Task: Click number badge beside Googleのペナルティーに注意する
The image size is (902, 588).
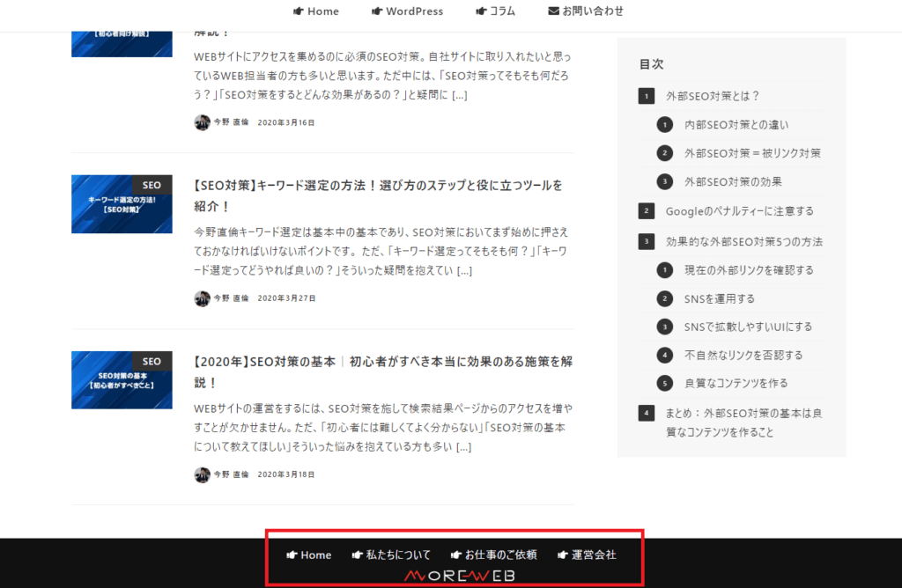Action: pyautogui.click(x=647, y=211)
